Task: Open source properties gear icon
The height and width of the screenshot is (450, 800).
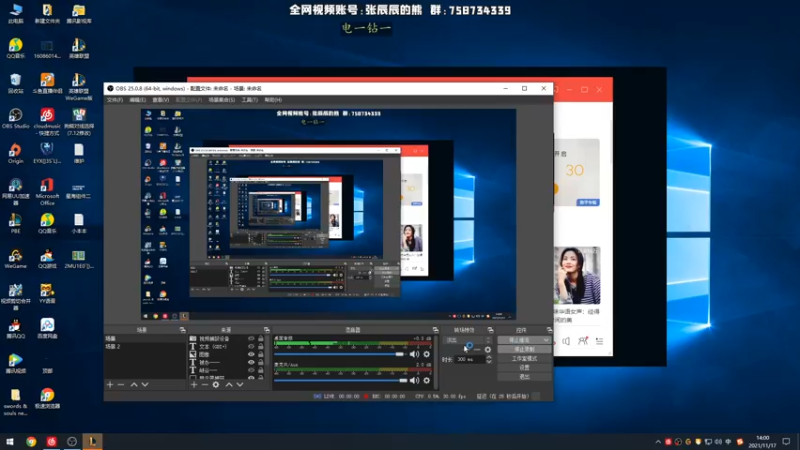Action: [216, 384]
